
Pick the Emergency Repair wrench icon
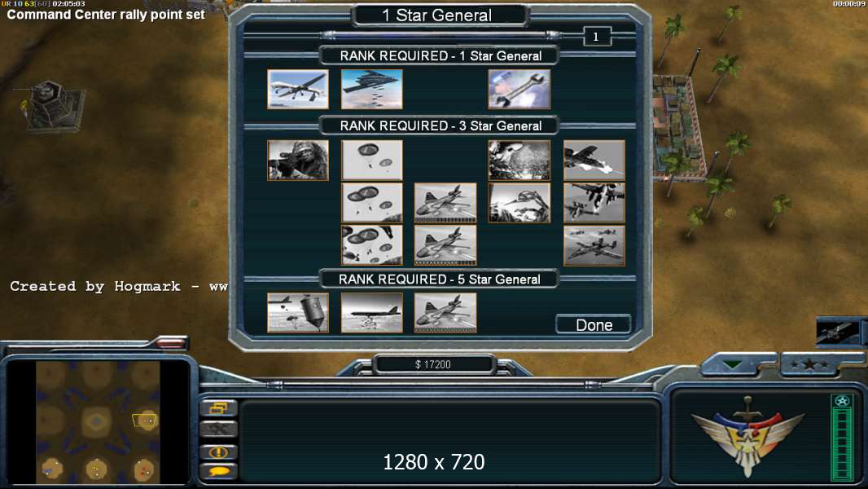519,89
